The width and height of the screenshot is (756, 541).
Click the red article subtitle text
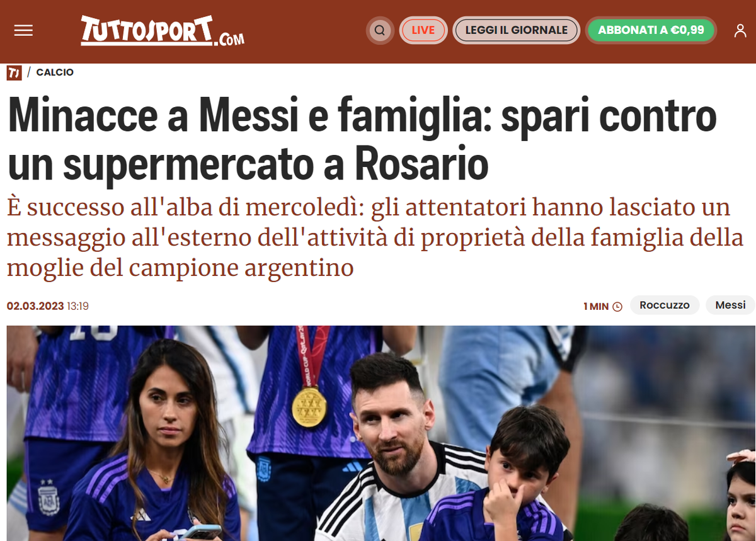375,238
